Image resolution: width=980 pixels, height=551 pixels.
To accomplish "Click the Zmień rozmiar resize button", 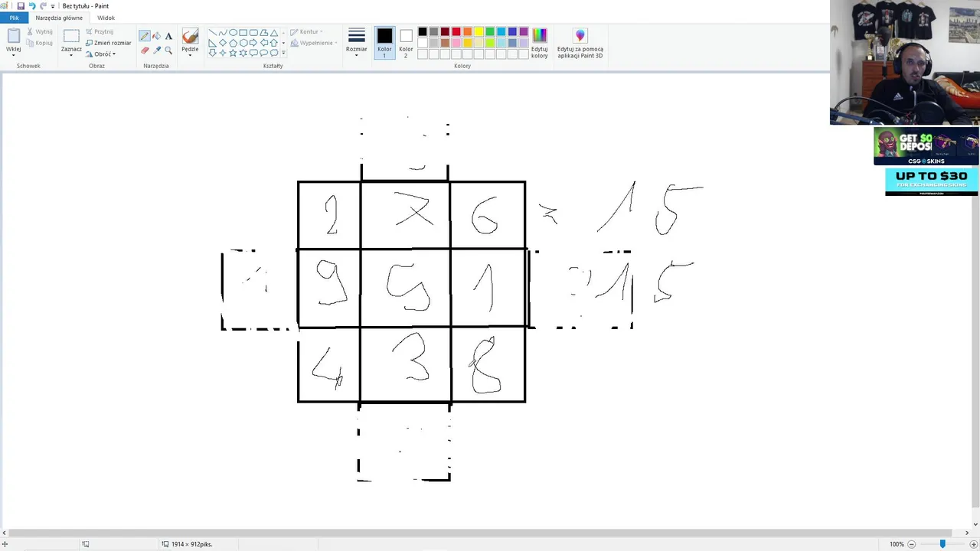I will point(108,43).
